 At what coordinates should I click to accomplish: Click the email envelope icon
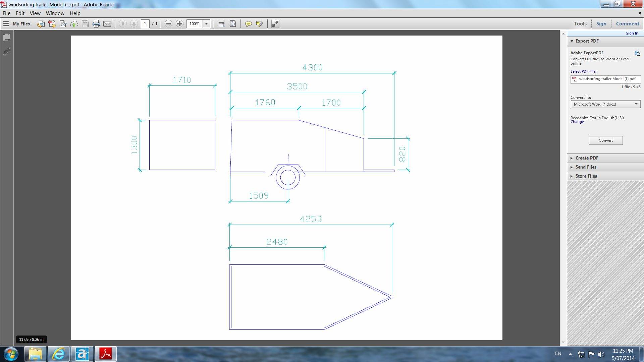(x=107, y=24)
